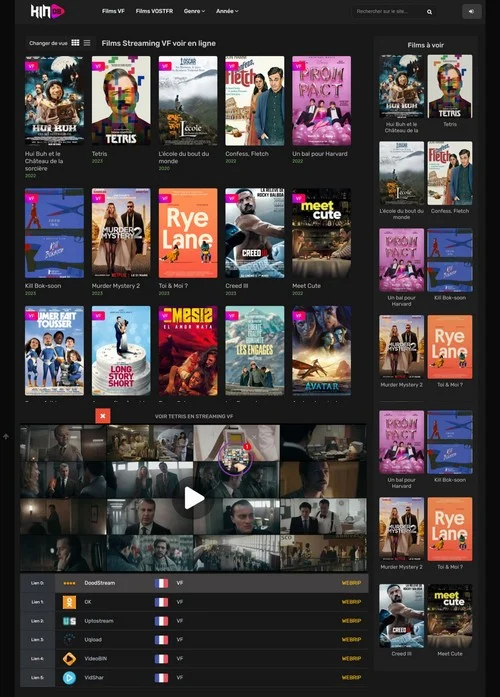Open Kill Bok-soon poster in main grid

[54, 233]
